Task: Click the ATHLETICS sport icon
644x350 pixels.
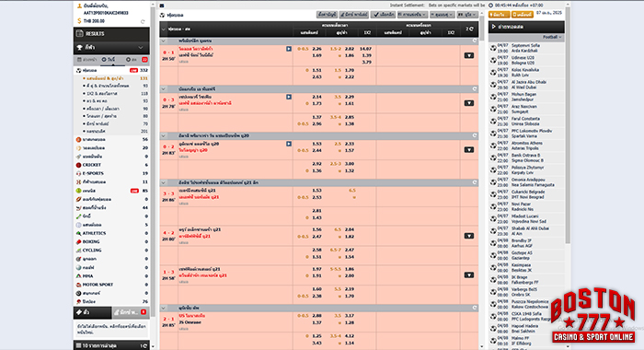Action: tap(78, 233)
